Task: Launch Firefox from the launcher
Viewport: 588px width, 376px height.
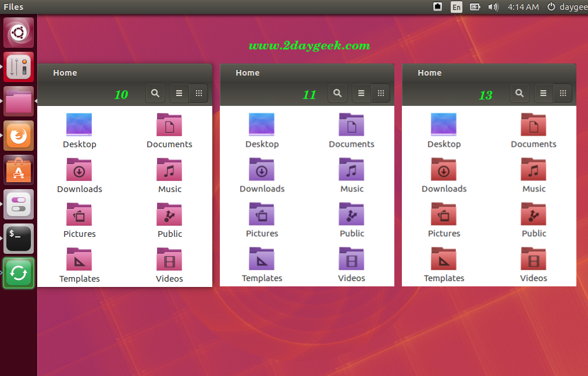Action: click(x=19, y=136)
